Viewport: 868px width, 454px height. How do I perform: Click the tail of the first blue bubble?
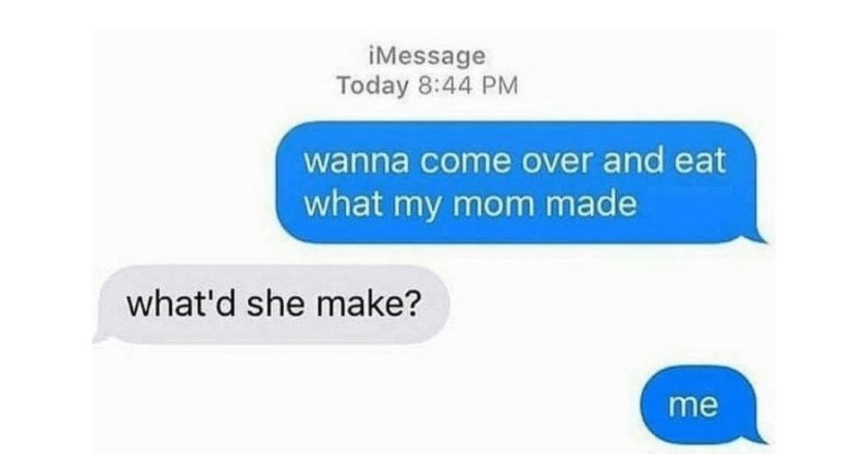(x=757, y=236)
